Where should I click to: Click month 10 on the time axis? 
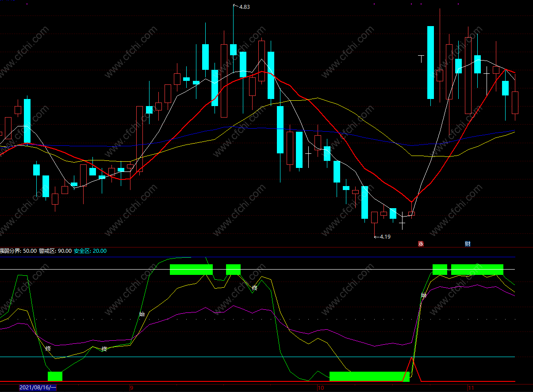321,388
